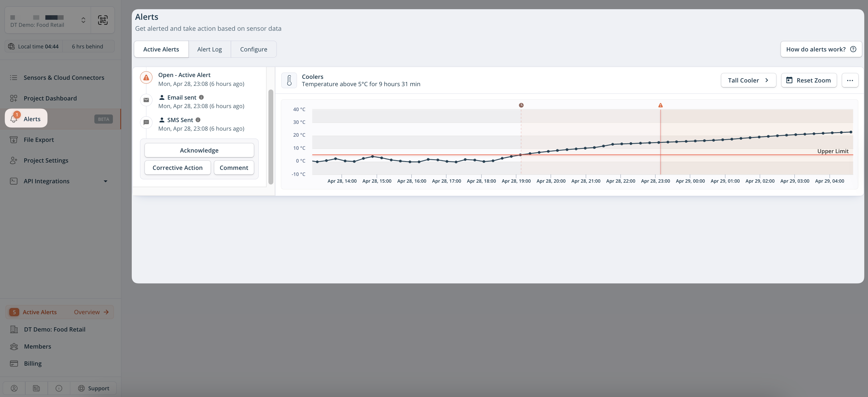The width and height of the screenshot is (868, 397).
Task: Click the Email sent info icon
Action: pyautogui.click(x=201, y=97)
